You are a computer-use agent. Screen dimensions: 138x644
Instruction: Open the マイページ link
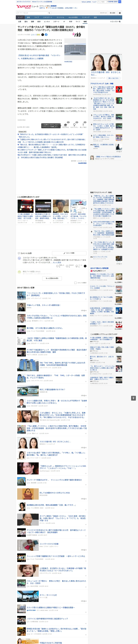click(103, 13)
